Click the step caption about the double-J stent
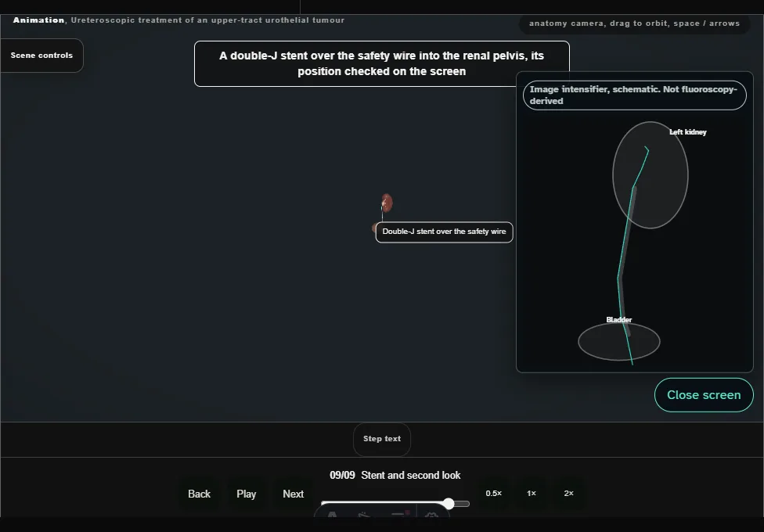The image size is (764, 532). [x=382, y=64]
